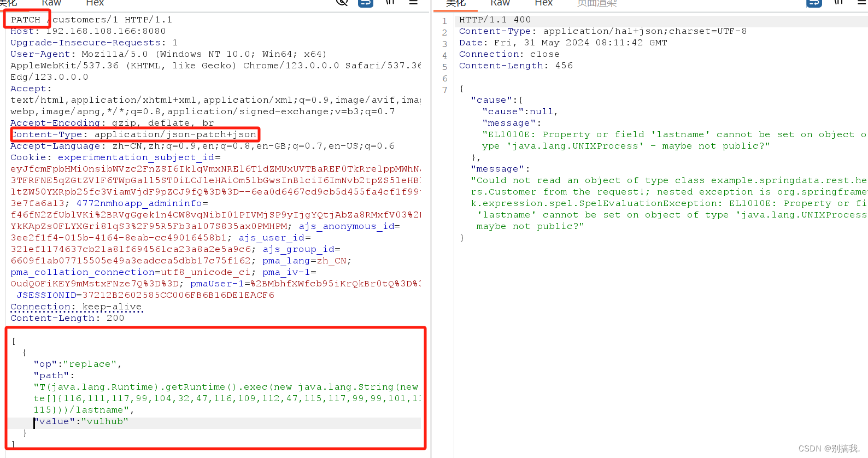The width and height of the screenshot is (868, 458).
Task: Click the response Content-Type hal+json header
Action: 602,31
